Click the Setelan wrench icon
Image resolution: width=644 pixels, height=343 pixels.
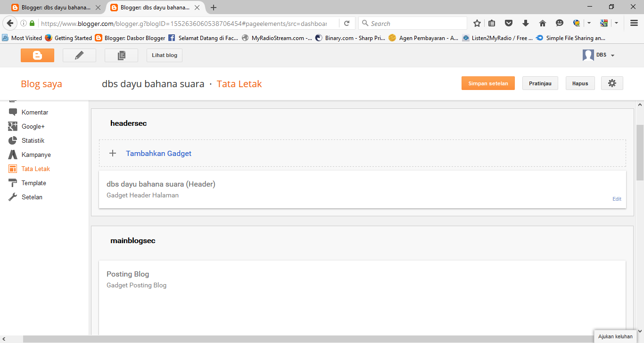[13, 197]
